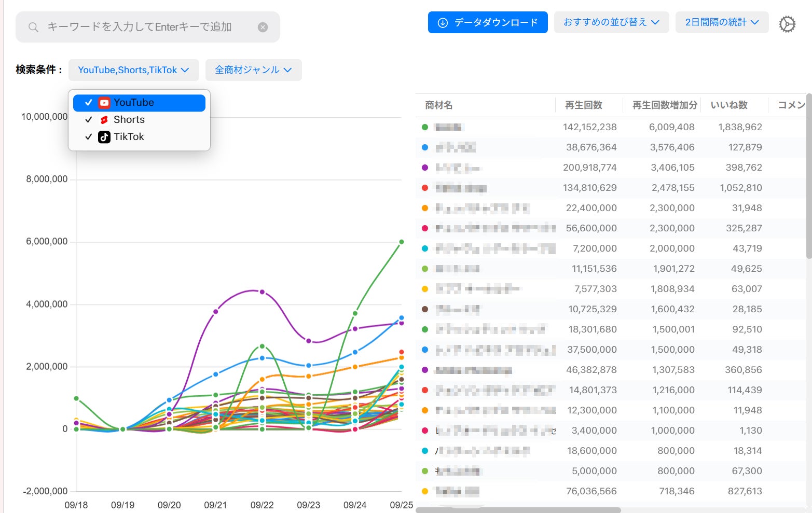Screen dimensions: 812x513
Task: Click the データダウンロード button
Action: [x=488, y=22]
